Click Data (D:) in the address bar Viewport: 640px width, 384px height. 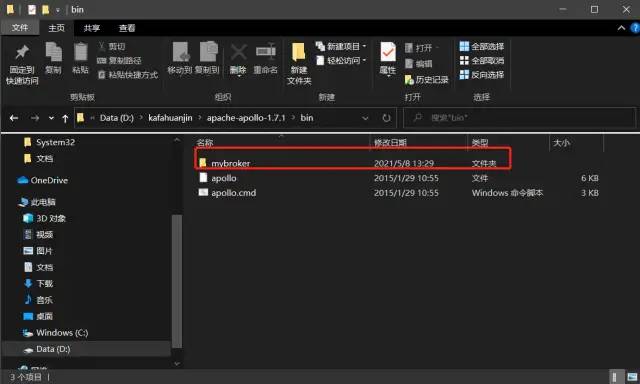point(116,118)
